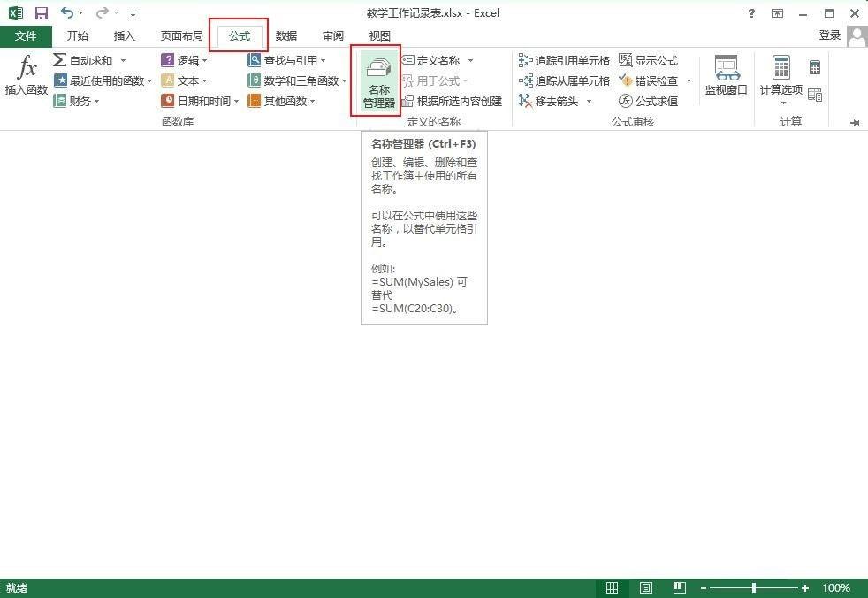Open the 财务 functions dropdown
Image resolution: width=868 pixels, height=598 pixels.
pos(80,100)
